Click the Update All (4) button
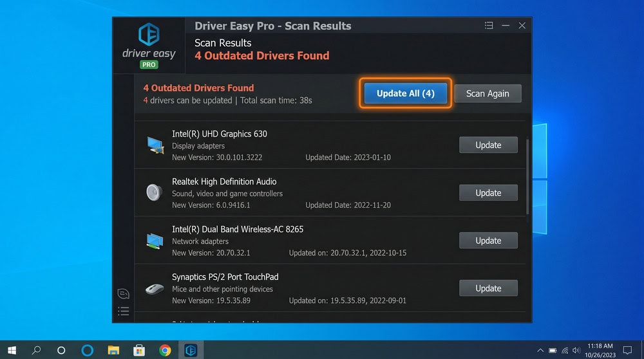644x359 pixels. point(405,93)
